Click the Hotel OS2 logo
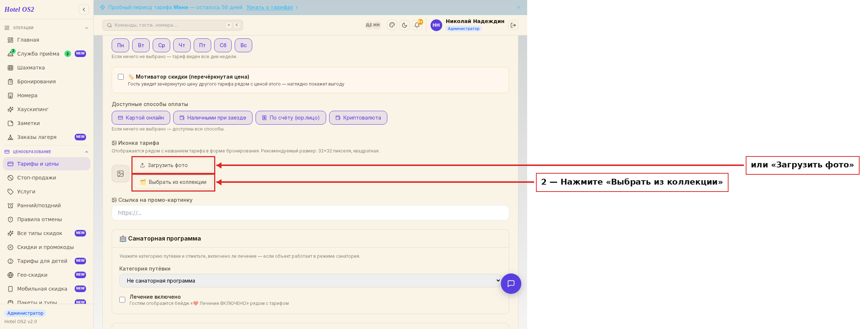 click(x=19, y=10)
